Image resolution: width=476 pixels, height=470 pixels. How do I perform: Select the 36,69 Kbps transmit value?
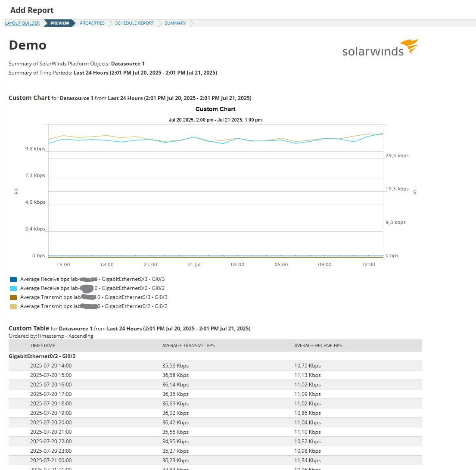pyautogui.click(x=175, y=404)
